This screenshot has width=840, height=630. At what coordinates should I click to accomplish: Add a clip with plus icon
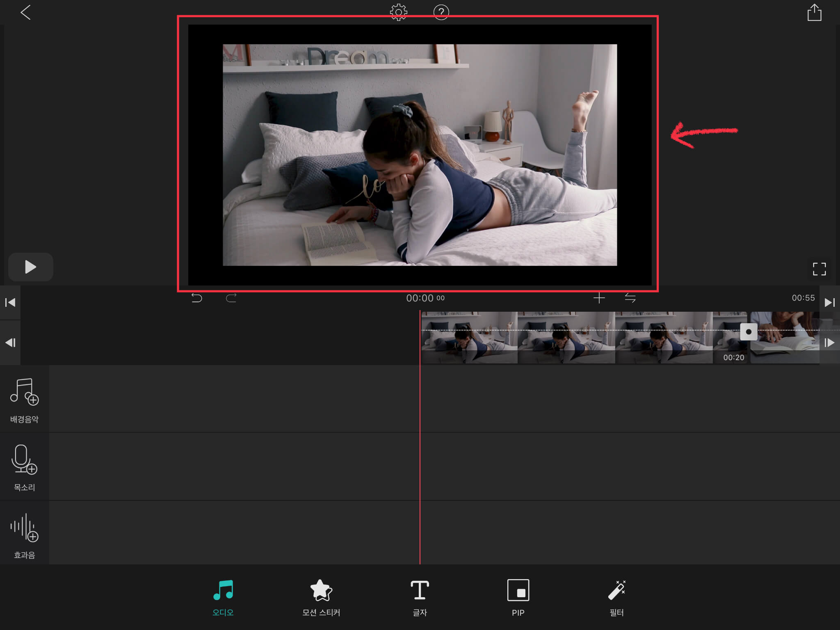pos(599,298)
